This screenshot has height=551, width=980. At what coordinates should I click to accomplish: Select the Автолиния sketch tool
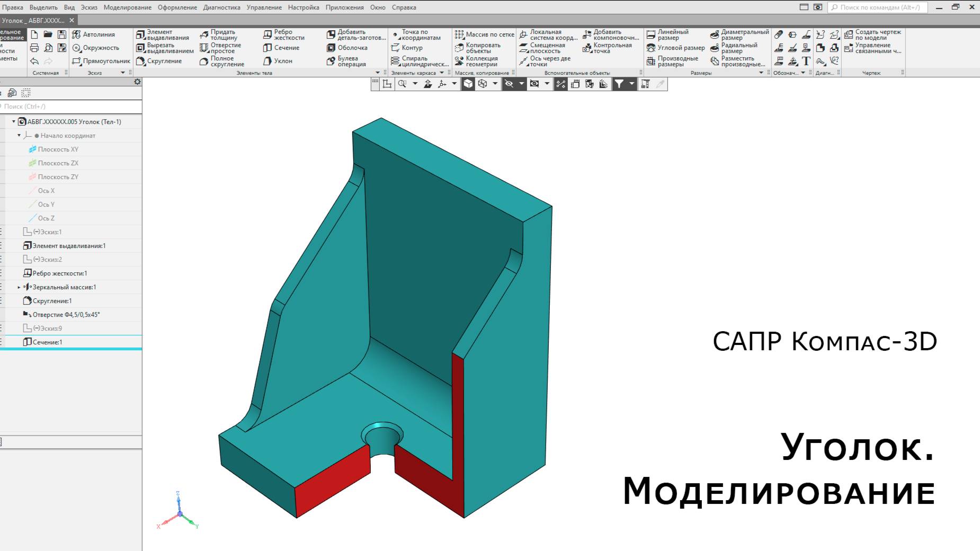(x=99, y=34)
